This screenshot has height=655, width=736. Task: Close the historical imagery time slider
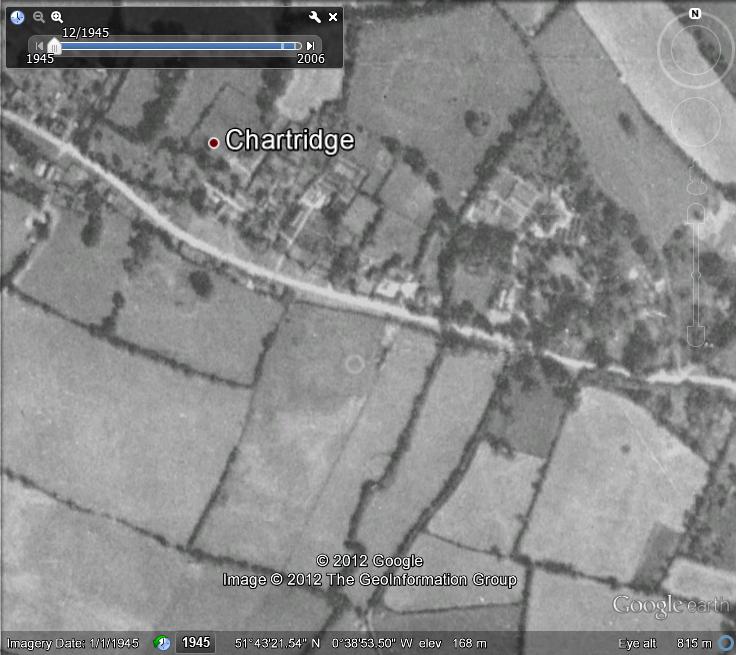coord(333,17)
